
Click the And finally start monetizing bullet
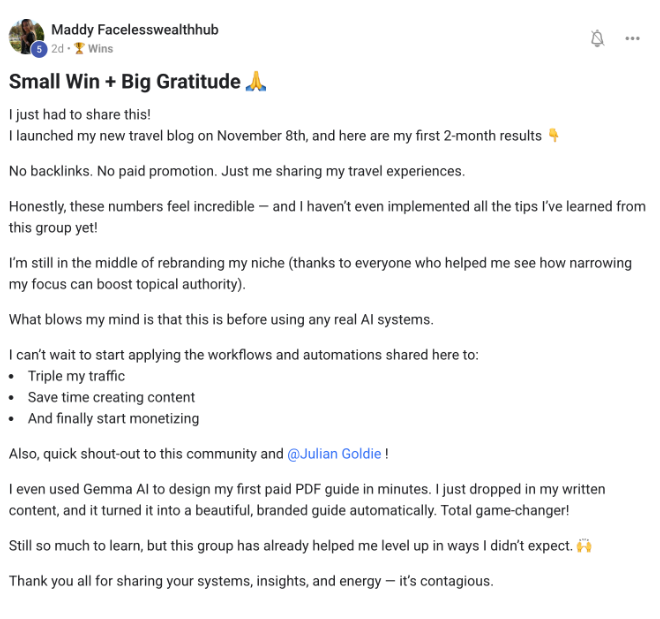coord(113,418)
